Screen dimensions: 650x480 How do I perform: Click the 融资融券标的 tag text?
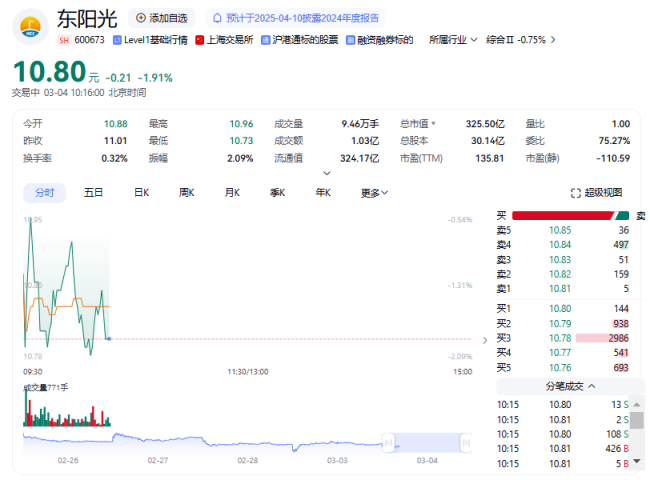[x=385, y=40]
